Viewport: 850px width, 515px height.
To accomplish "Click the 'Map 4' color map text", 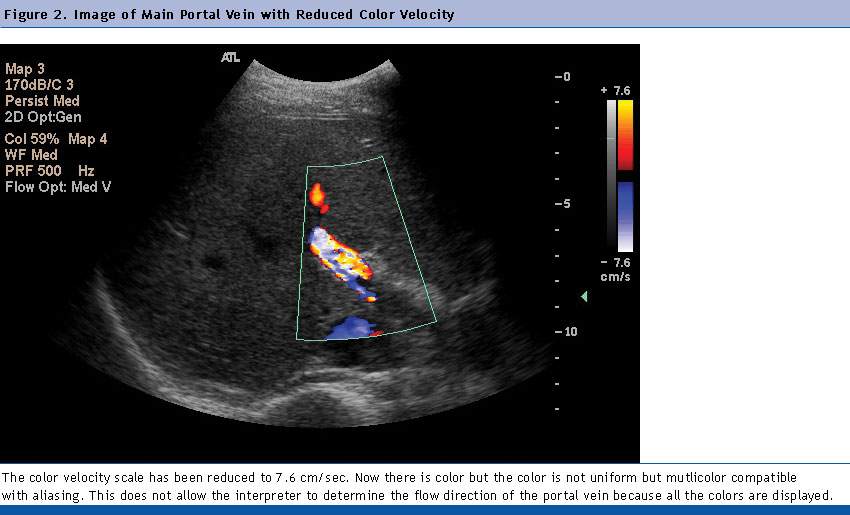I will click(88, 139).
